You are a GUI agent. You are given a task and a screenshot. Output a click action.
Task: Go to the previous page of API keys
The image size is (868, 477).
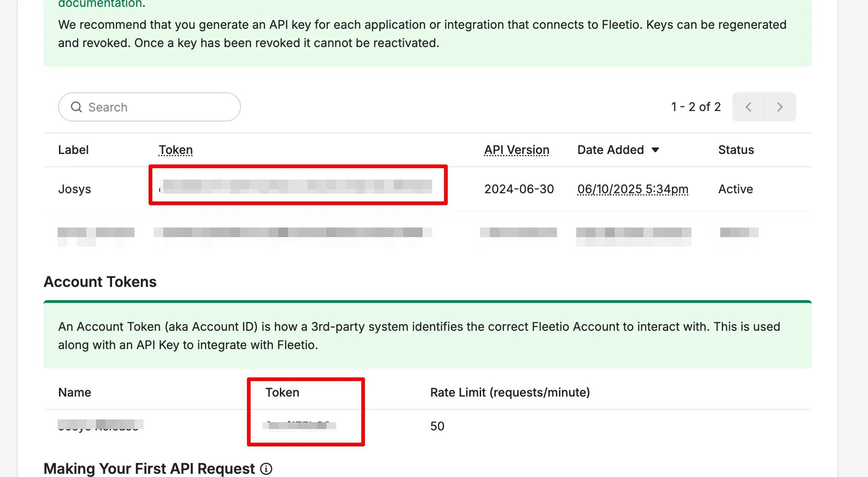(x=748, y=107)
